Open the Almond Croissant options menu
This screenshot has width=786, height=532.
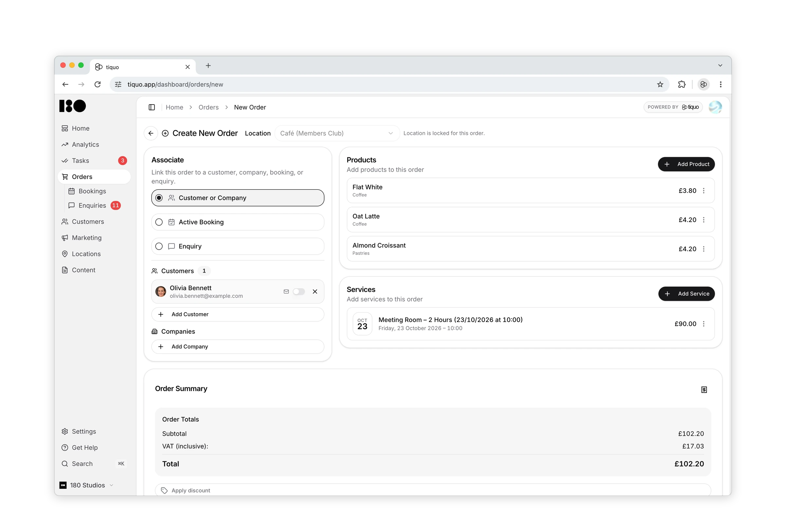[x=704, y=249]
